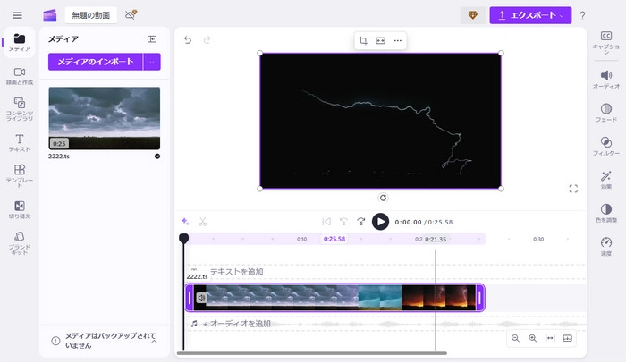Open the three-dots more options menu
Screen dimensions: 626x364
point(398,40)
